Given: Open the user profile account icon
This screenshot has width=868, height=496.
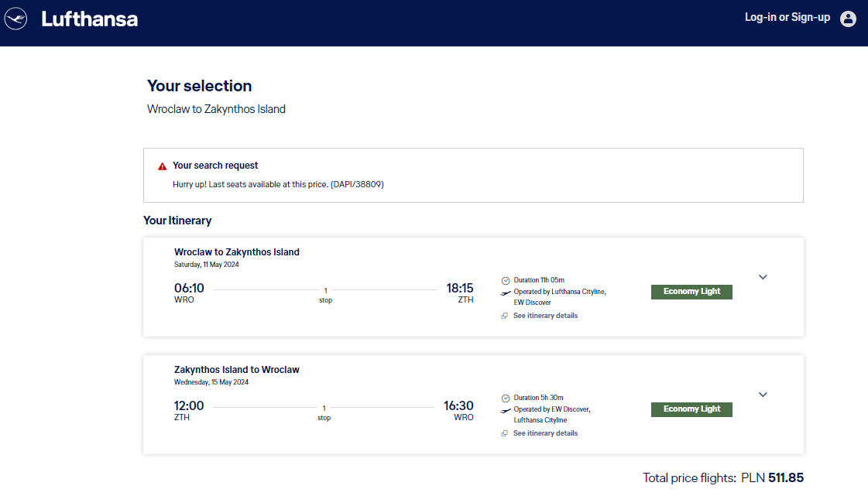Looking at the screenshot, I should coord(848,19).
